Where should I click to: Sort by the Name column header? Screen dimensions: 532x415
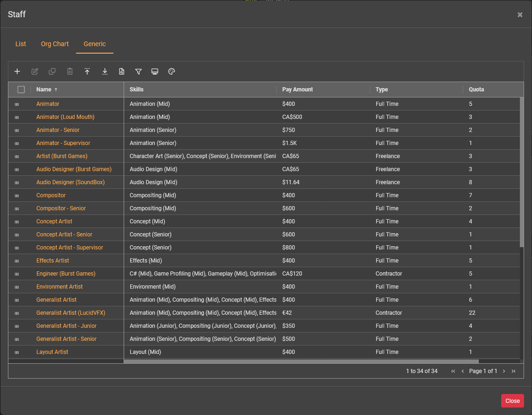point(44,90)
